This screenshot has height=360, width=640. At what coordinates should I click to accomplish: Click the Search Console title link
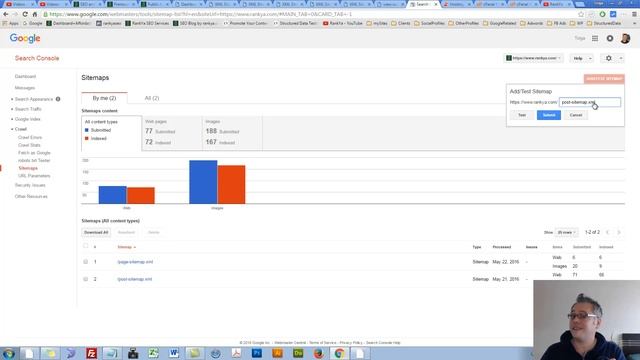point(37,58)
